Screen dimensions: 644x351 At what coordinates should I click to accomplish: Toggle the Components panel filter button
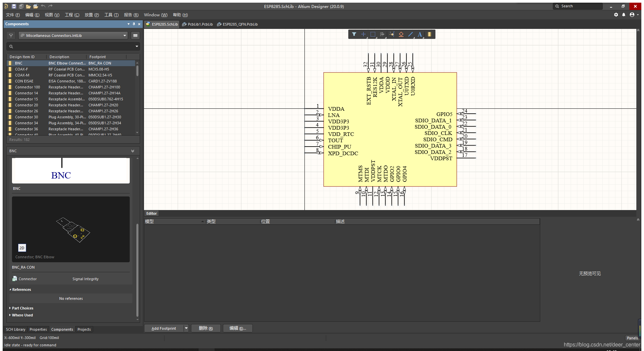tap(11, 36)
